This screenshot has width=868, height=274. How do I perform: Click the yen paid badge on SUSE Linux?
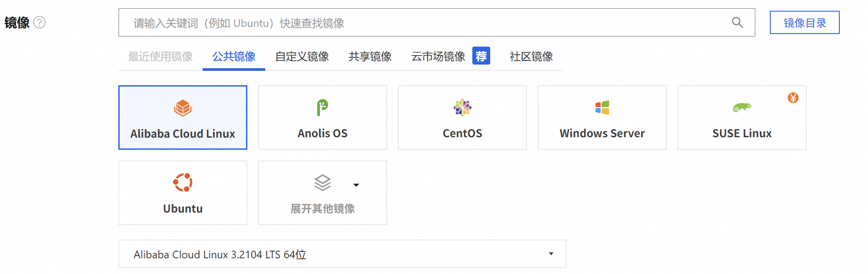pyautogui.click(x=793, y=98)
